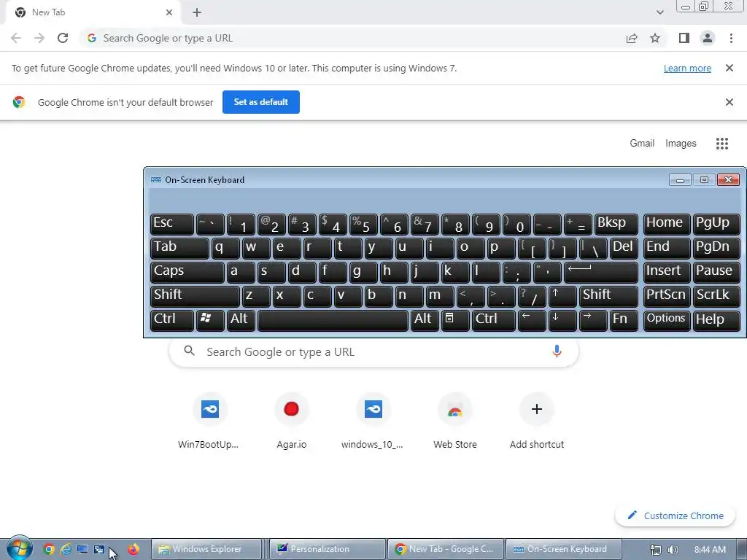Click the network tray icon

click(x=656, y=550)
